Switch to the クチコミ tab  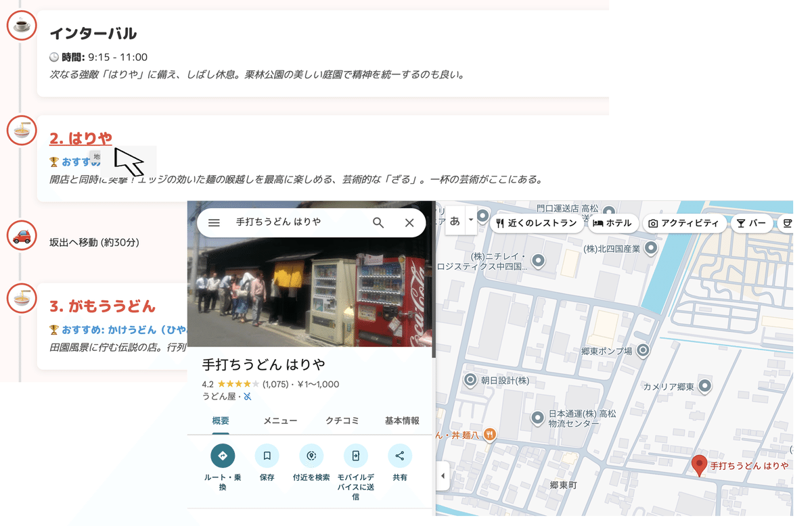342,421
